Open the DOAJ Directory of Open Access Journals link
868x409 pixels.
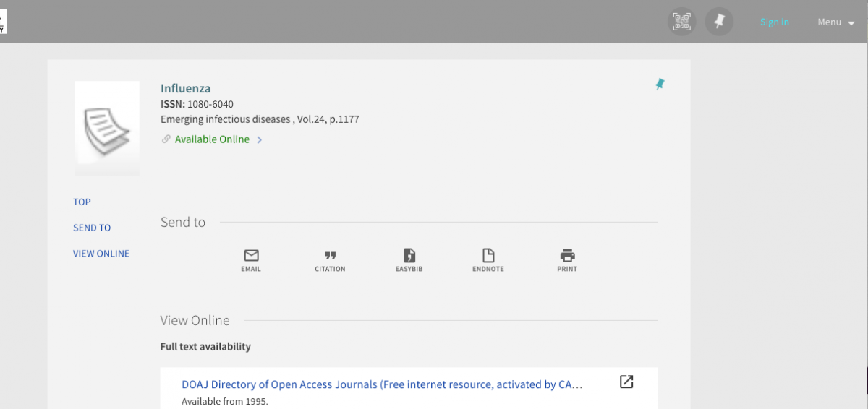click(x=382, y=384)
